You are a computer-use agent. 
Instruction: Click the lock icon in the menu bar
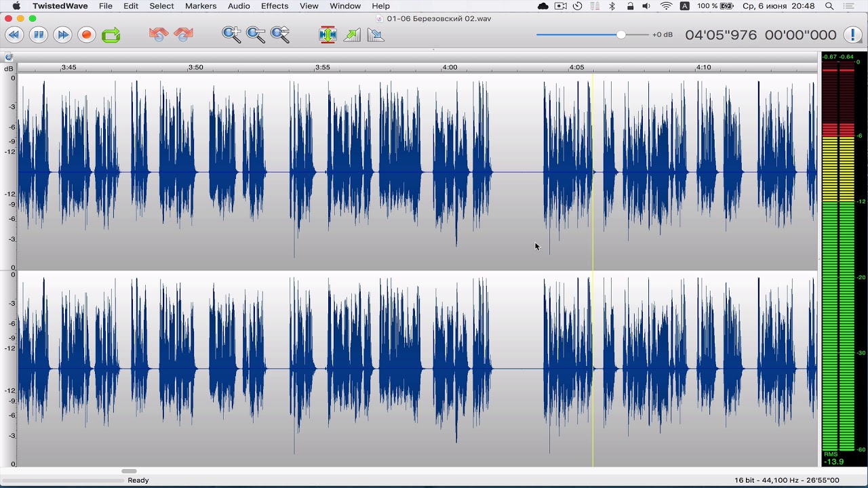tap(630, 6)
